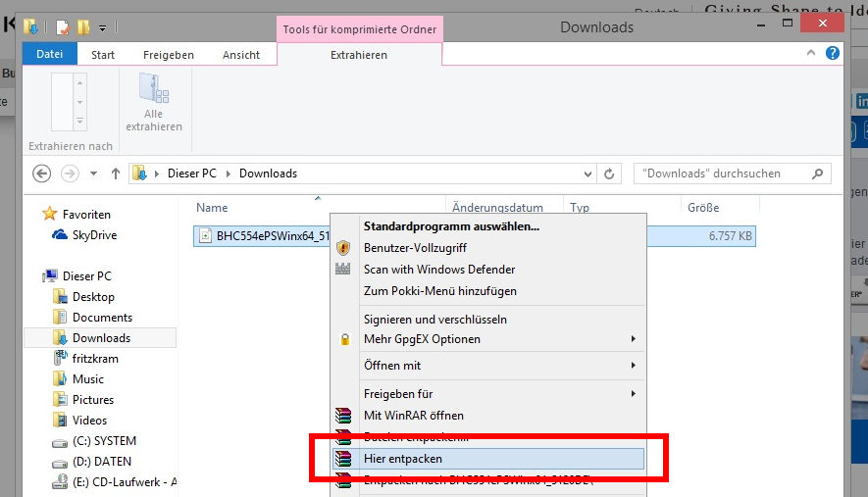Open the help question mark icon
This screenshot has height=497, width=868.
point(832,53)
